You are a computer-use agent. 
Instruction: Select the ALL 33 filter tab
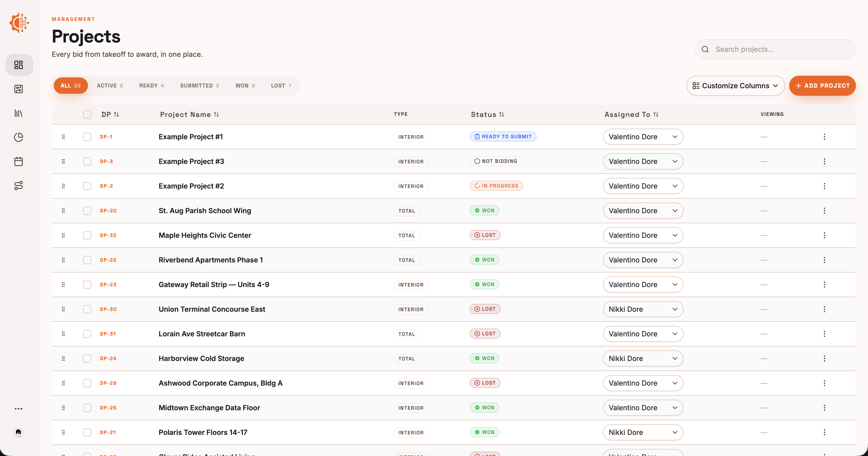click(71, 86)
